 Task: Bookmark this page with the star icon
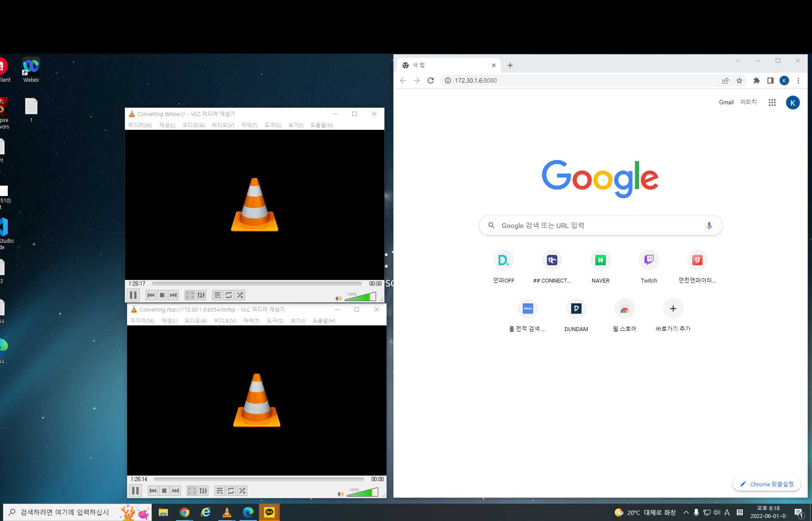click(739, 80)
